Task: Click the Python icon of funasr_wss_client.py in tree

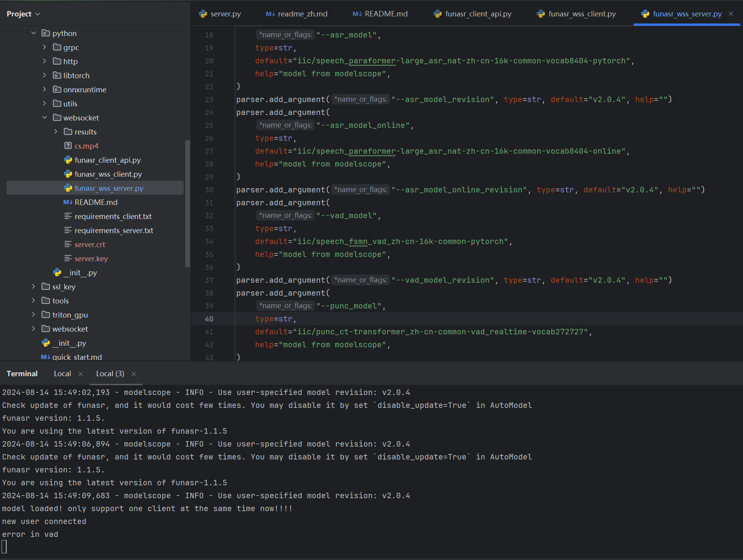Action: pyautogui.click(x=68, y=174)
